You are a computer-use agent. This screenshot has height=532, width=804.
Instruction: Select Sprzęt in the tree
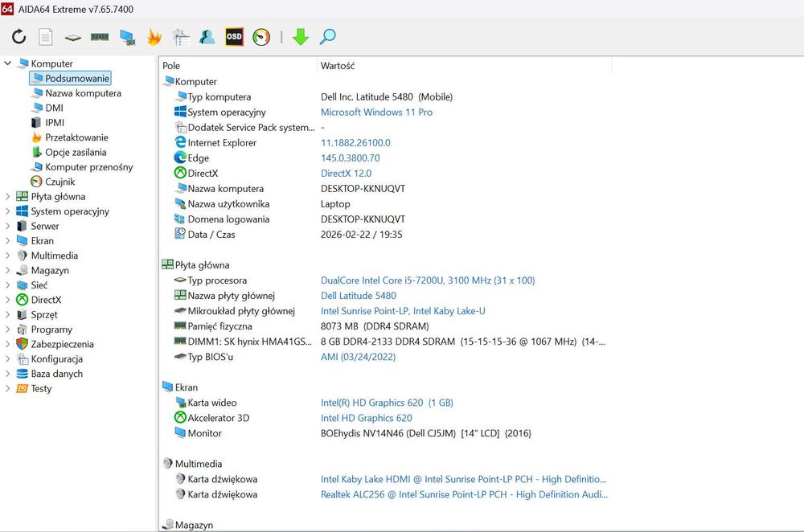(x=44, y=315)
